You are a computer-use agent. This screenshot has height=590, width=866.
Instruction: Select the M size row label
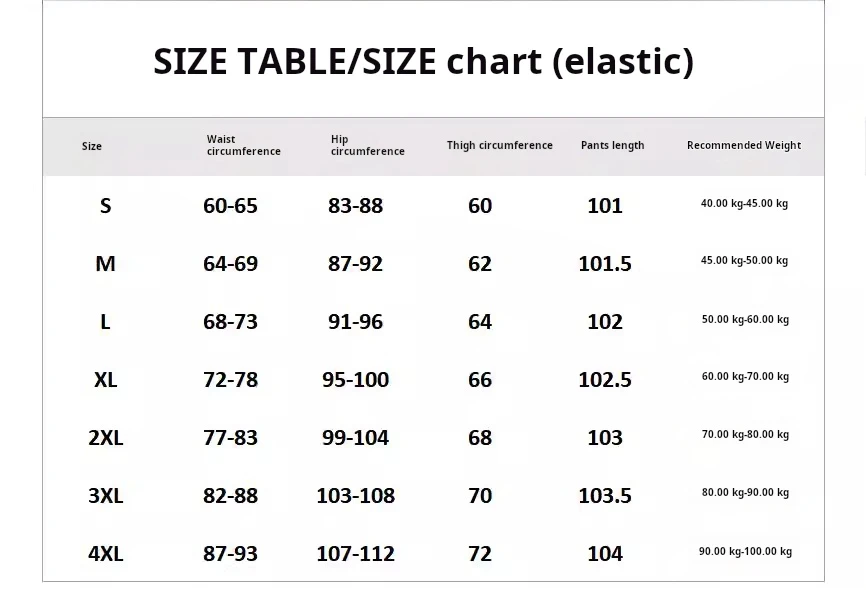coord(105,264)
